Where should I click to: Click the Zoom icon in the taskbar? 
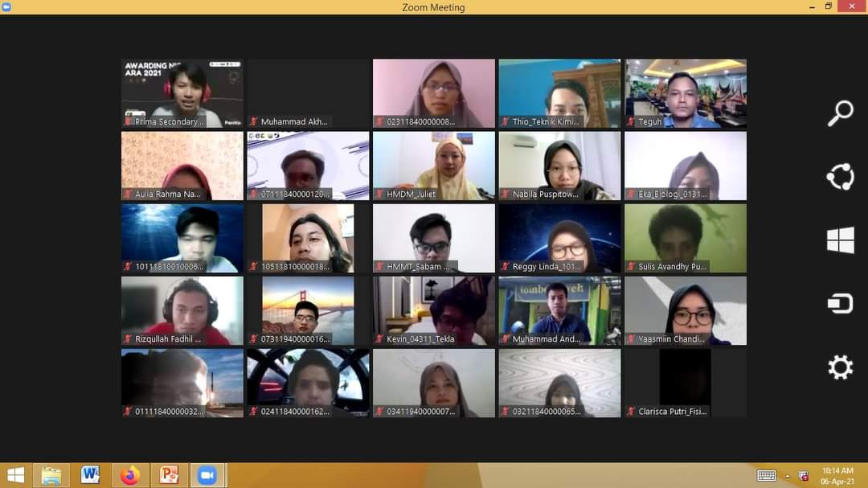[207, 475]
